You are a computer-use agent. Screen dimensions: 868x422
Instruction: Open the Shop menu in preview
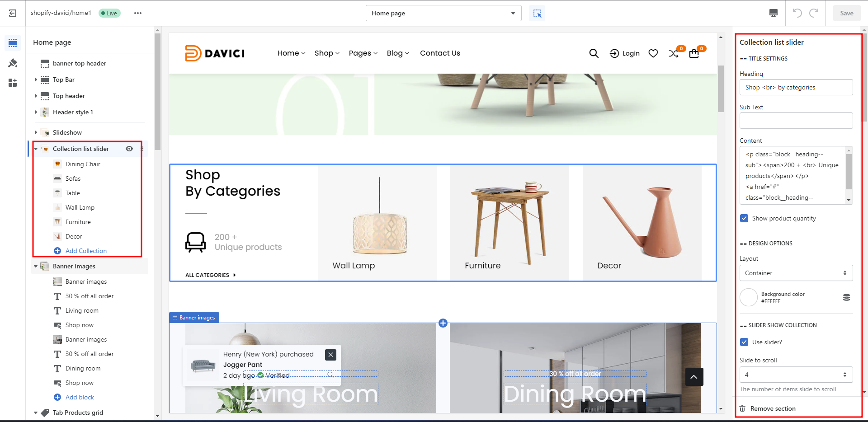click(326, 53)
